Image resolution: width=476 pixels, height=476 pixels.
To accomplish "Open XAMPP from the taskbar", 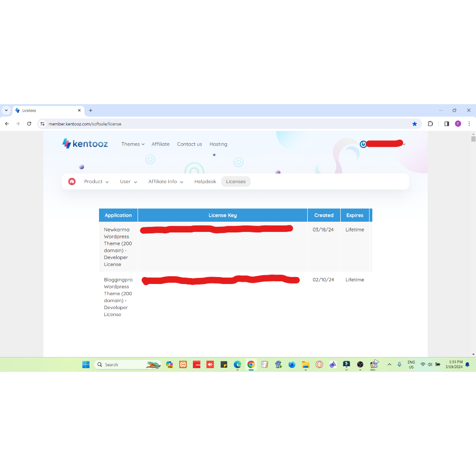I will (183, 364).
